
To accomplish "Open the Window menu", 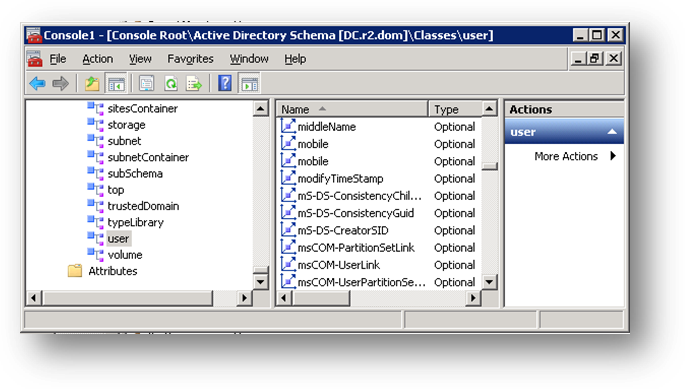I will [249, 59].
